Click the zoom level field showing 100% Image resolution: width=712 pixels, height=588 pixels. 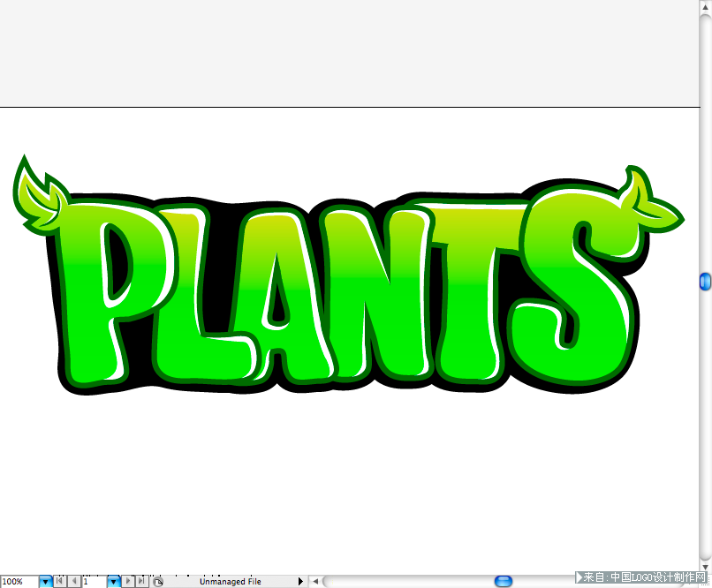pyautogui.click(x=19, y=581)
